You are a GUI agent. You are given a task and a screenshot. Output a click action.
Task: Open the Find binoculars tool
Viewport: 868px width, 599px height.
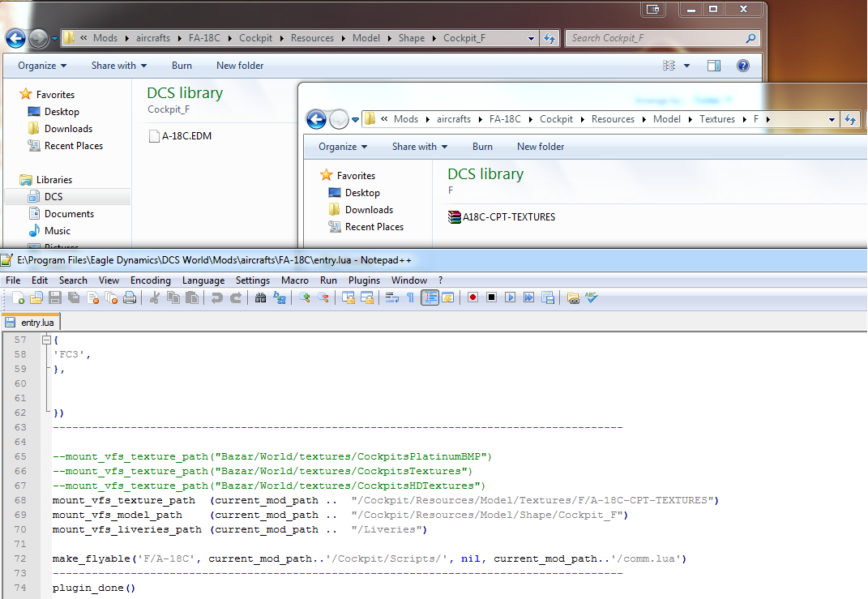click(261, 297)
